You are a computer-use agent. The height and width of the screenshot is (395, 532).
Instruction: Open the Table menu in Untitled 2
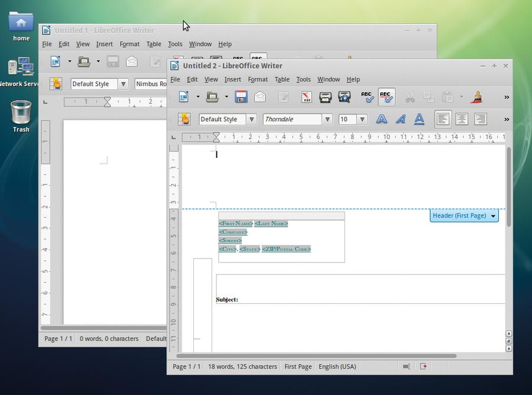point(282,79)
